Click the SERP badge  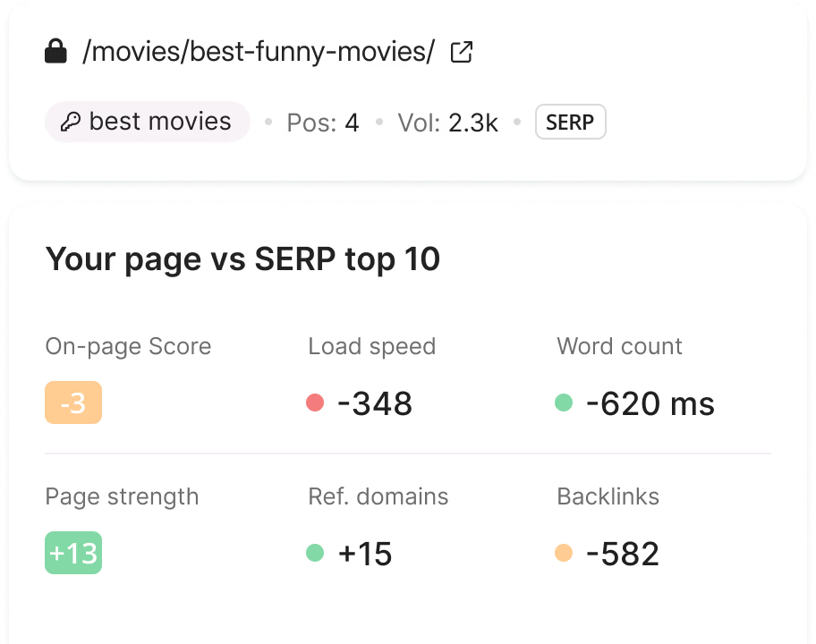pyautogui.click(x=570, y=122)
